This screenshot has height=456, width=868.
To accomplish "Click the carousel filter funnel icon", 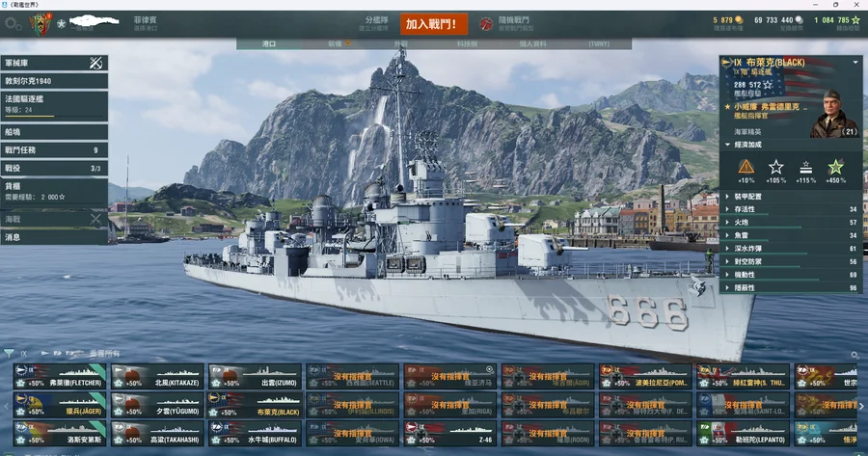I will [9, 353].
